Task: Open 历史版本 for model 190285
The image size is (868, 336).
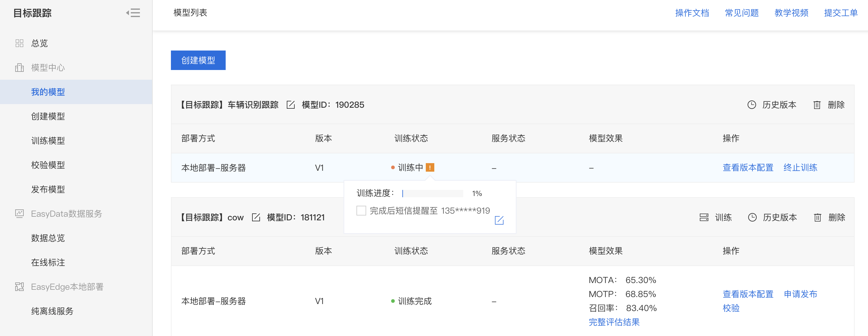Action: click(771, 105)
